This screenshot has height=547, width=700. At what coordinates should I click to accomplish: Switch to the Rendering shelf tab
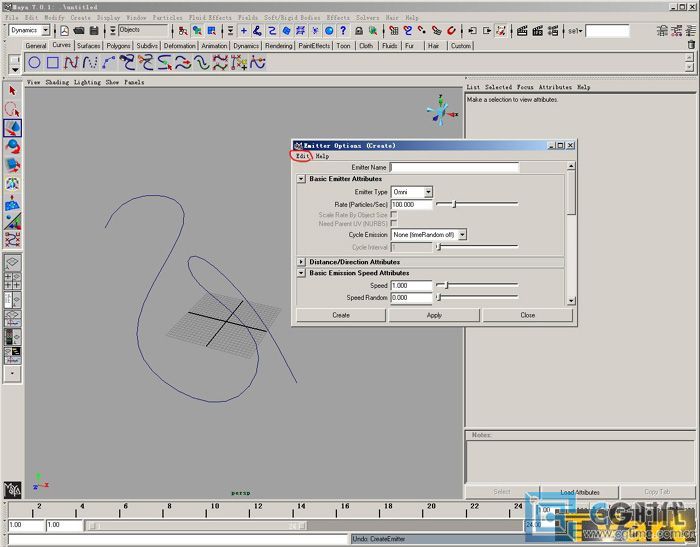click(279, 46)
